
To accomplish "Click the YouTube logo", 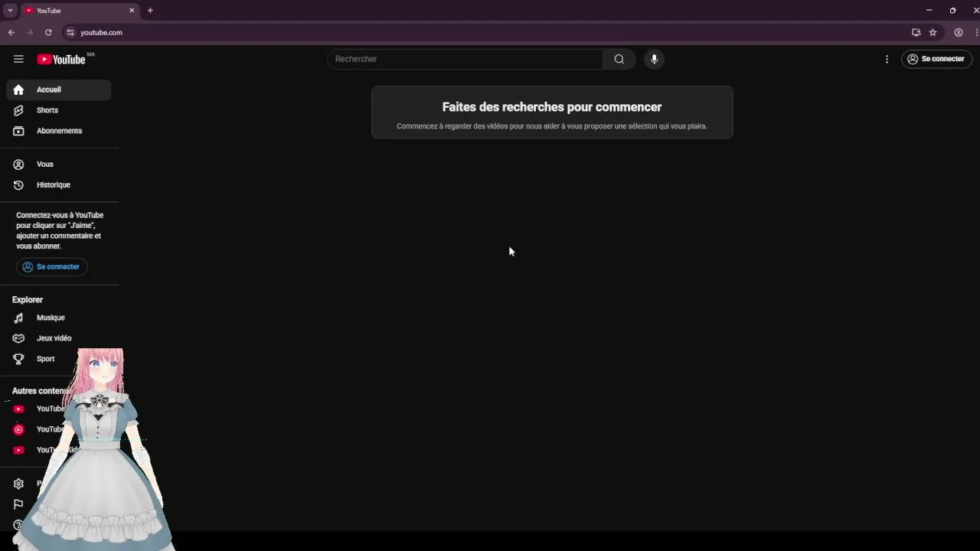I will [x=61, y=59].
